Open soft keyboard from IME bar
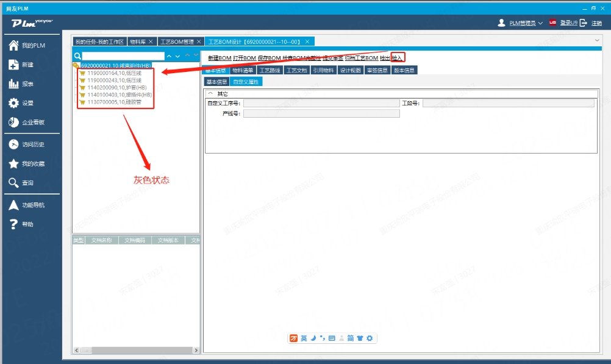The width and height of the screenshot is (611, 364). click(x=332, y=338)
